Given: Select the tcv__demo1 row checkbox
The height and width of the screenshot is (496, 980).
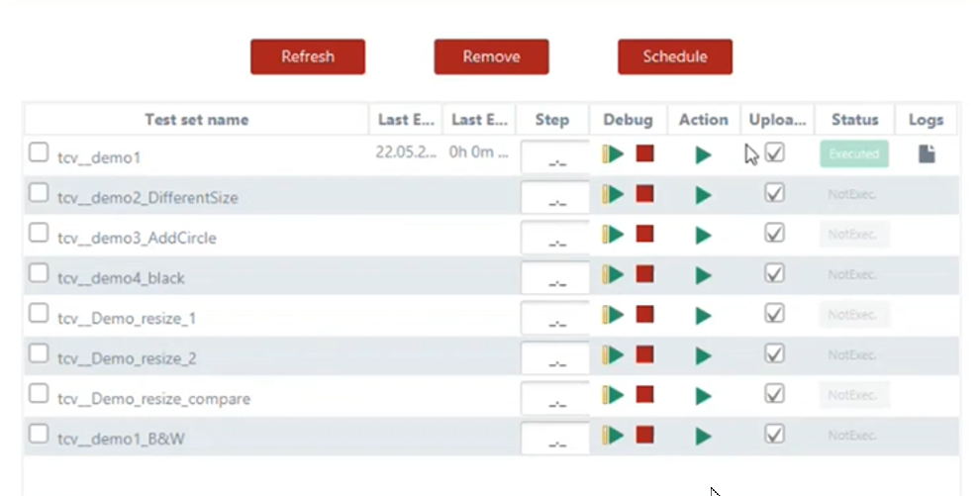Looking at the screenshot, I should point(39,152).
